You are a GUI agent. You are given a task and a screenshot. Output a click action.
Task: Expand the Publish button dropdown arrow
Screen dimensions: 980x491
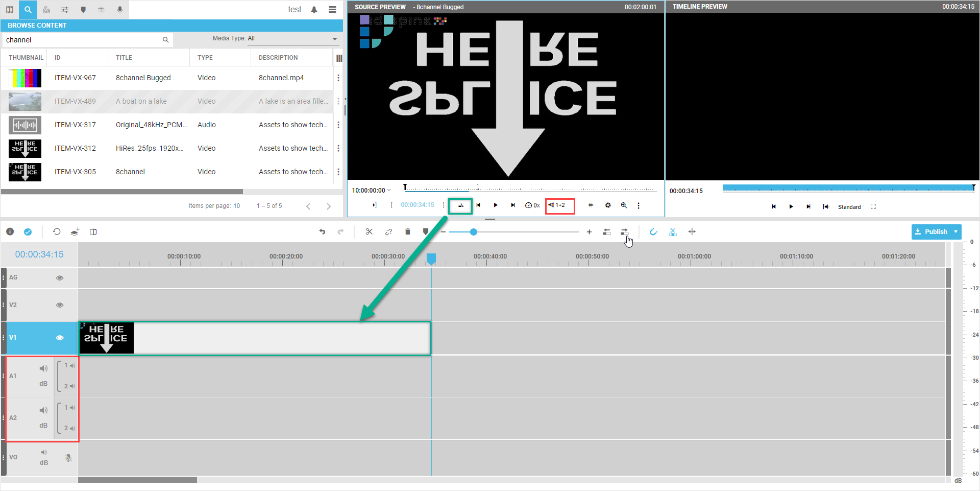[x=955, y=232]
